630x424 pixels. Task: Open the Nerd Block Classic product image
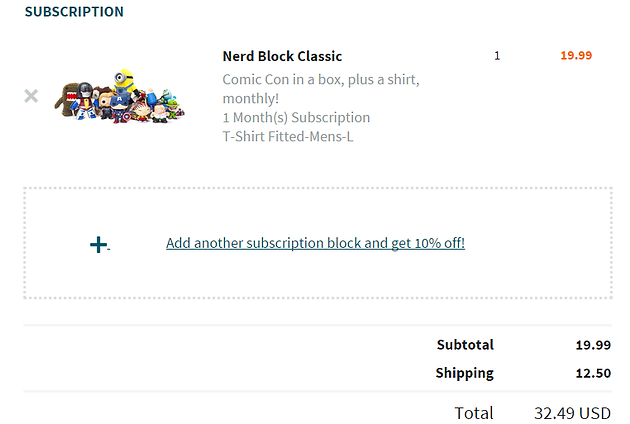pyautogui.click(x=119, y=96)
